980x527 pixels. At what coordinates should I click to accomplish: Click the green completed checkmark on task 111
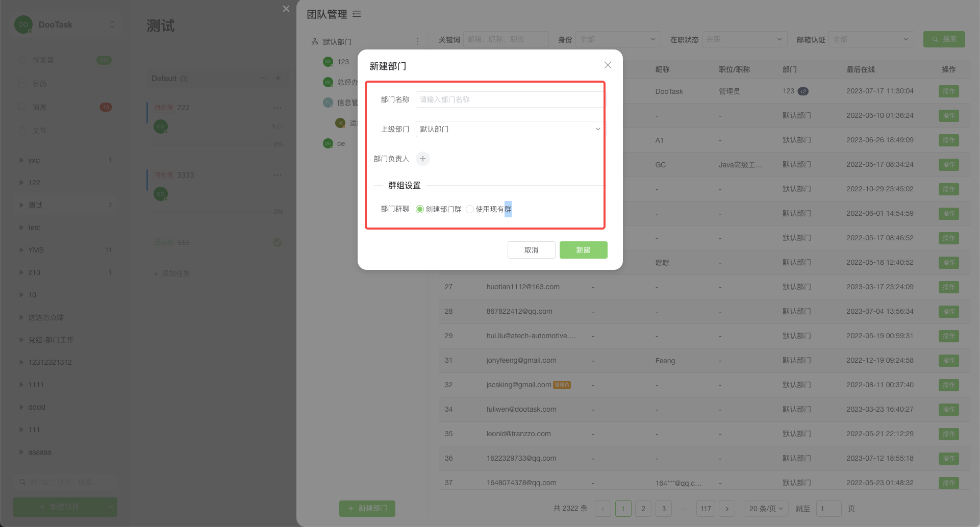pos(278,242)
